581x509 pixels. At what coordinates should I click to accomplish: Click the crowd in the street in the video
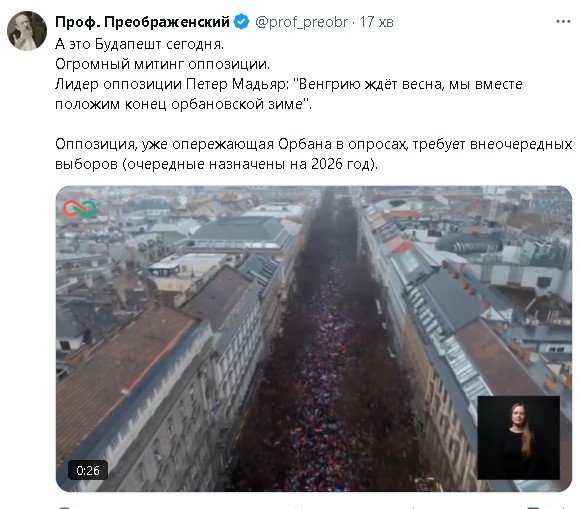coord(326,370)
